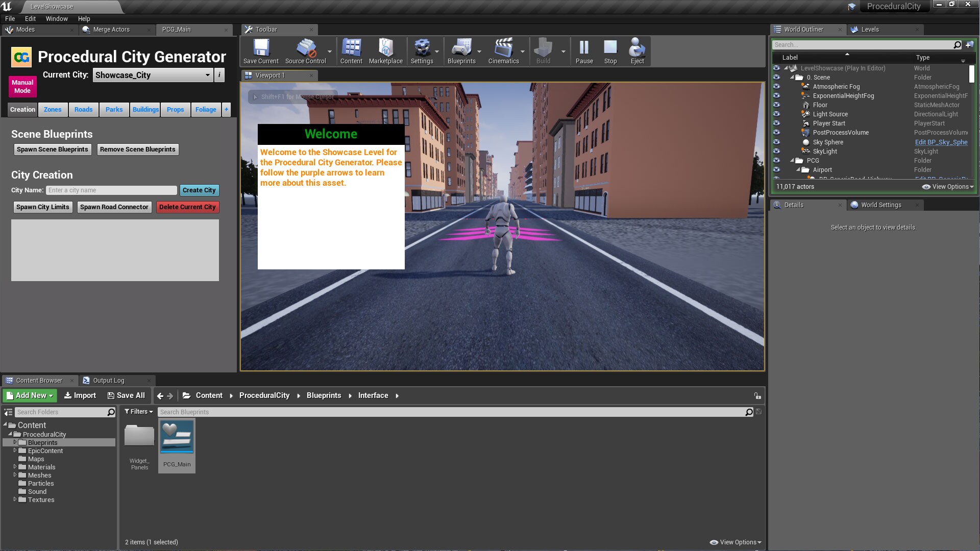Click the Spawn Road Connector button
Screen dimensions: 980x551
pos(114,207)
